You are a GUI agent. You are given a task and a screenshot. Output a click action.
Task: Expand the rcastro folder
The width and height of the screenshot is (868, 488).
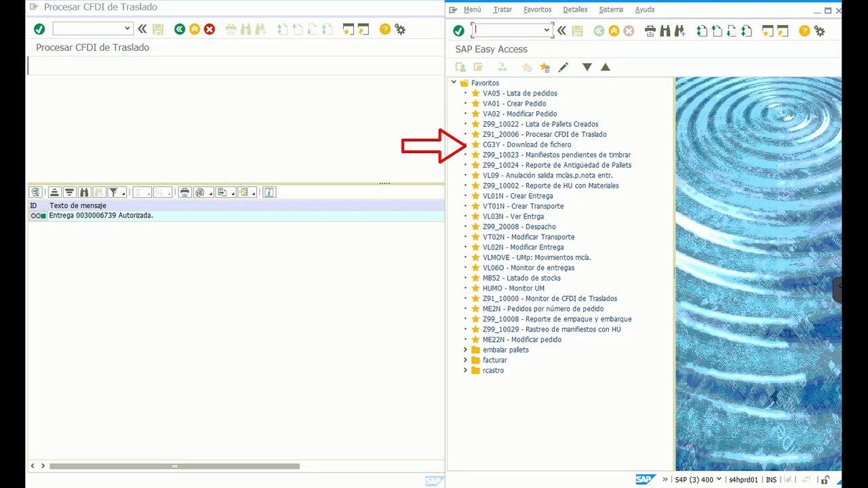pyautogui.click(x=465, y=370)
